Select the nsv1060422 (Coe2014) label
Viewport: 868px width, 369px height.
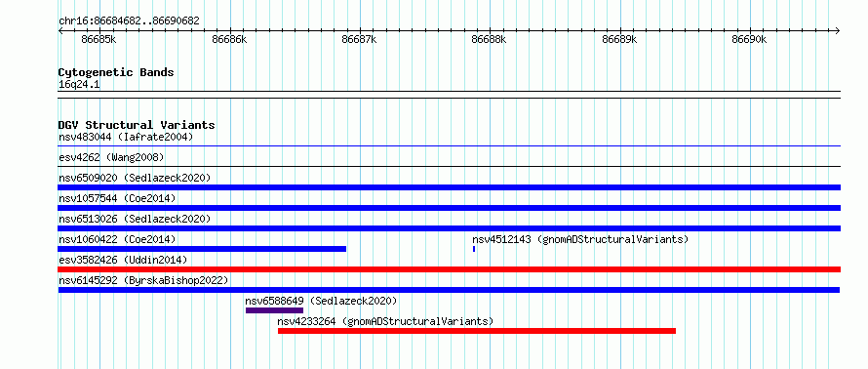117,239
